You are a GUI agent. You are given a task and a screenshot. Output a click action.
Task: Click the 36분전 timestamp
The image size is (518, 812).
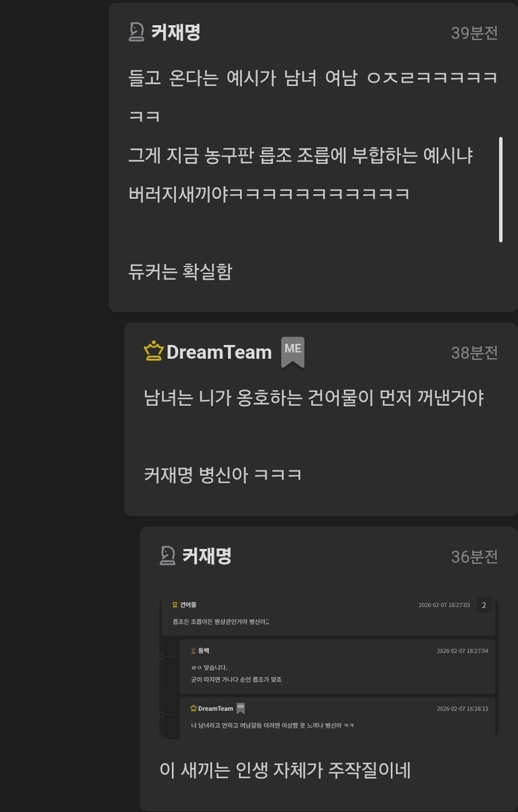(474, 556)
